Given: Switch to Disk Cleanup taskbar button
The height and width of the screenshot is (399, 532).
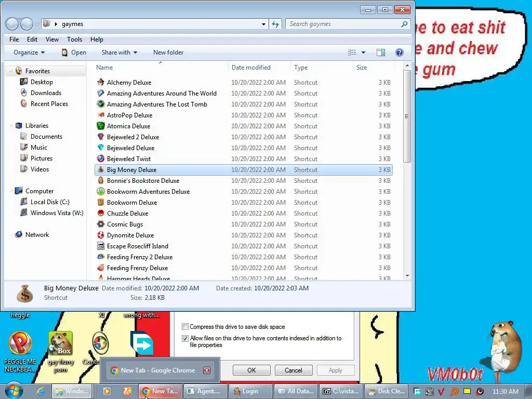Looking at the screenshot, I should click(x=386, y=391).
